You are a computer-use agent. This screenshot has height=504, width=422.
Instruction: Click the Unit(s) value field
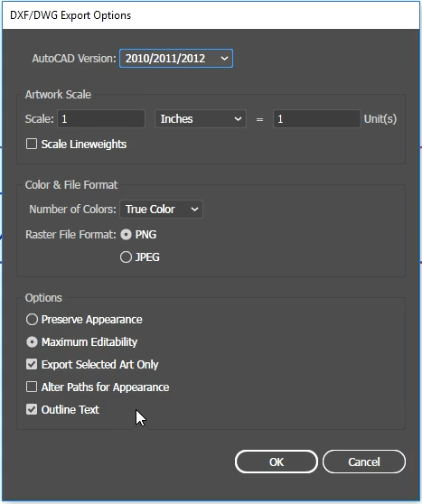317,119
